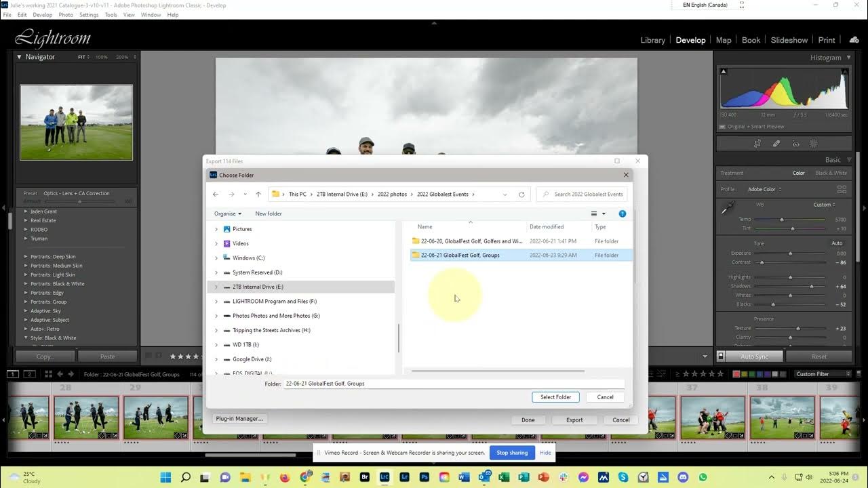Refresh the folder address bar

pyautogui.click(x=521, y=195)
